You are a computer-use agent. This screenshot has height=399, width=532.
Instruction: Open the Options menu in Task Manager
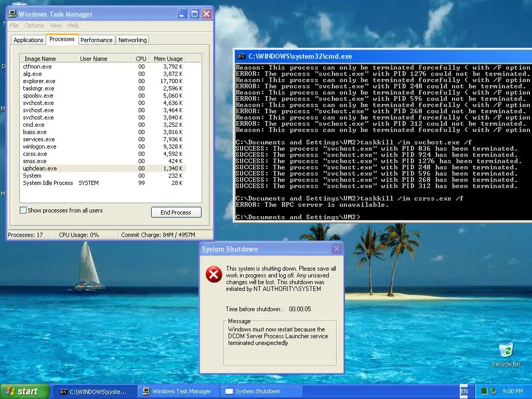(x=34, y=25)
